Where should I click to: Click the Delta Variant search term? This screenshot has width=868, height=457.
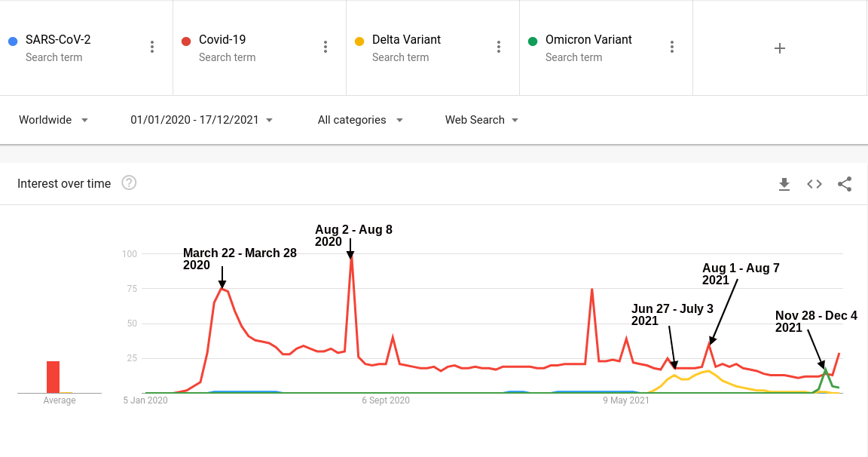coord(406,40)
